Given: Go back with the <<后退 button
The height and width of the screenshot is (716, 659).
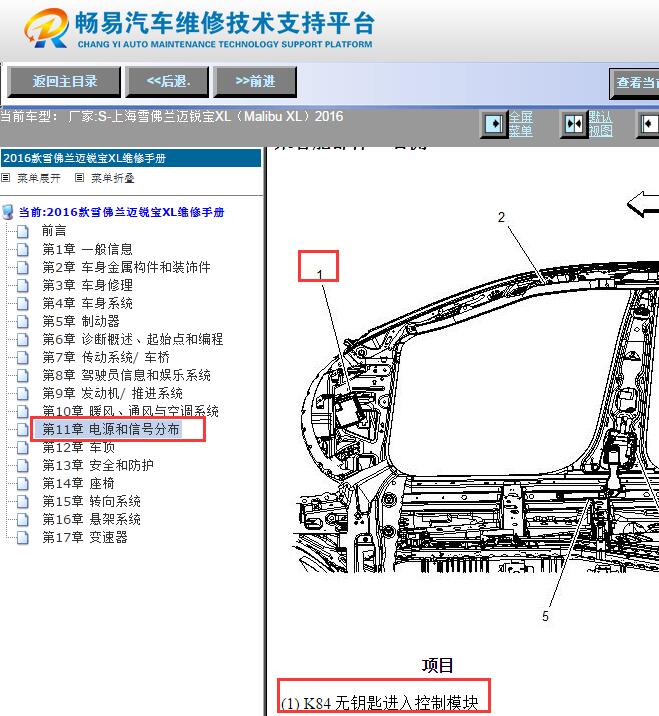Looking at the screenshot, I should tap(167, 82).
